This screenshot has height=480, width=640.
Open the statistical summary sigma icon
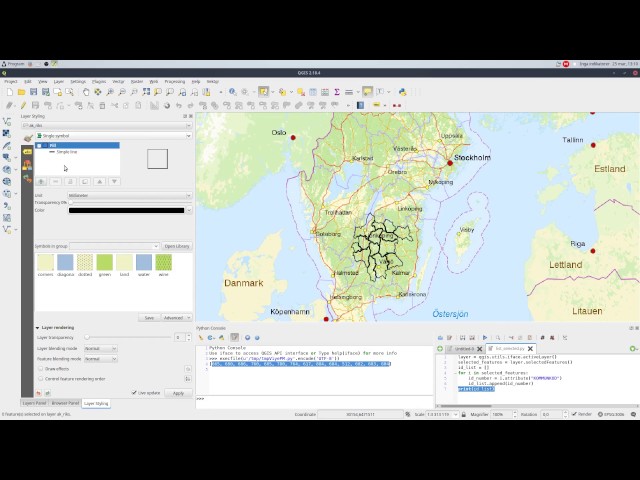click(x=337, y=92)
